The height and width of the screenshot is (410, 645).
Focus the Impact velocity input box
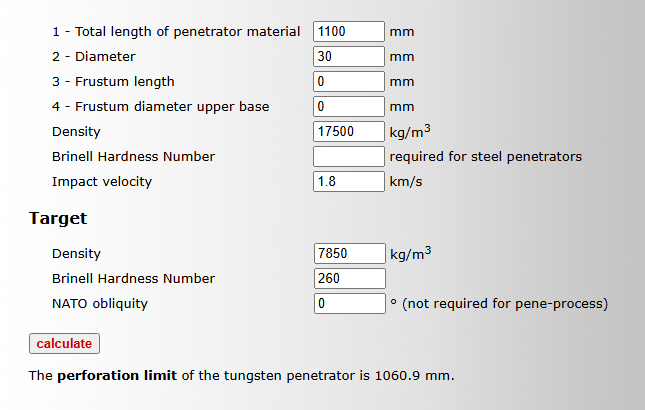(349, 182)
